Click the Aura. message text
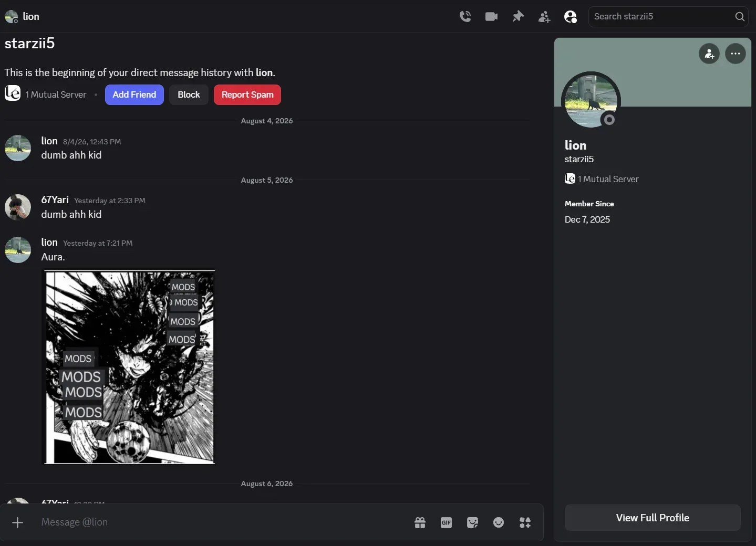Screen dimensions: 756x546 pyautogui.click(x=53, y=257)
